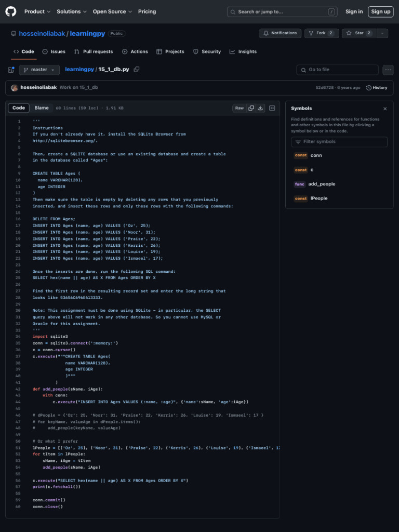The width and height of the screenshot is (399, 532).
Task: Click line number 1
Action: coord(19,121)
